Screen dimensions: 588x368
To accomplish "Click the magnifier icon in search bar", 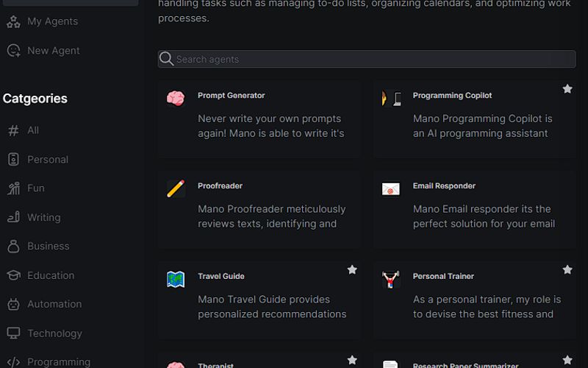I will click(x=167, y=59).
